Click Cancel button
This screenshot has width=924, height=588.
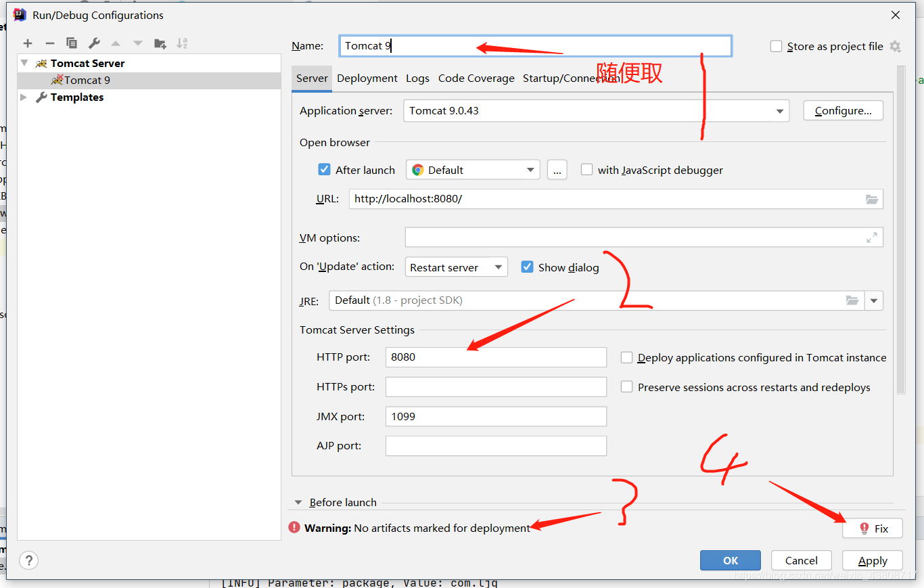coord(802,560)
